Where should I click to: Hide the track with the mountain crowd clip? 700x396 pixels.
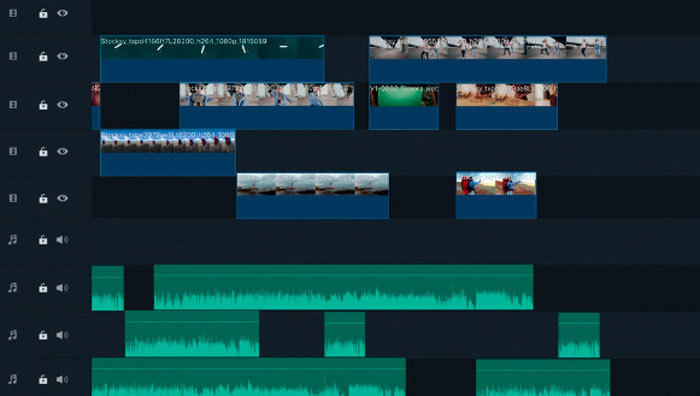click(62, 151)
